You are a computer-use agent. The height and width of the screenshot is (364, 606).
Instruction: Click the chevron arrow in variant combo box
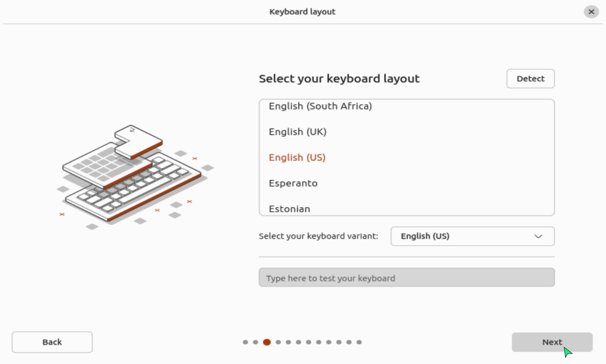click(x=539, y=236)
